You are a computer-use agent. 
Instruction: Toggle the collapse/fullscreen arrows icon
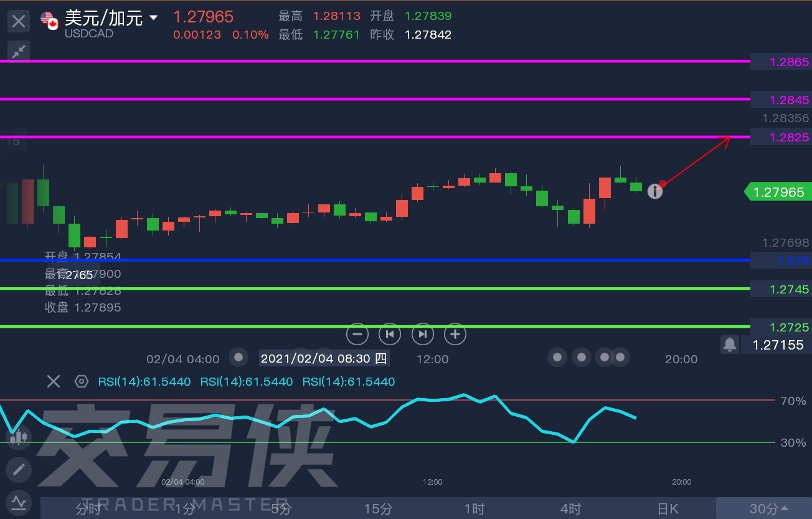(19, 51)
